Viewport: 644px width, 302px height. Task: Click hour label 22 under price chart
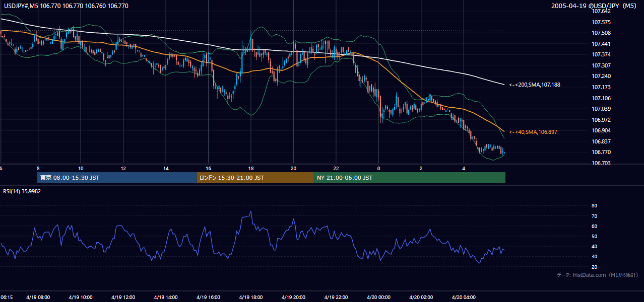(x=336, y=168)
